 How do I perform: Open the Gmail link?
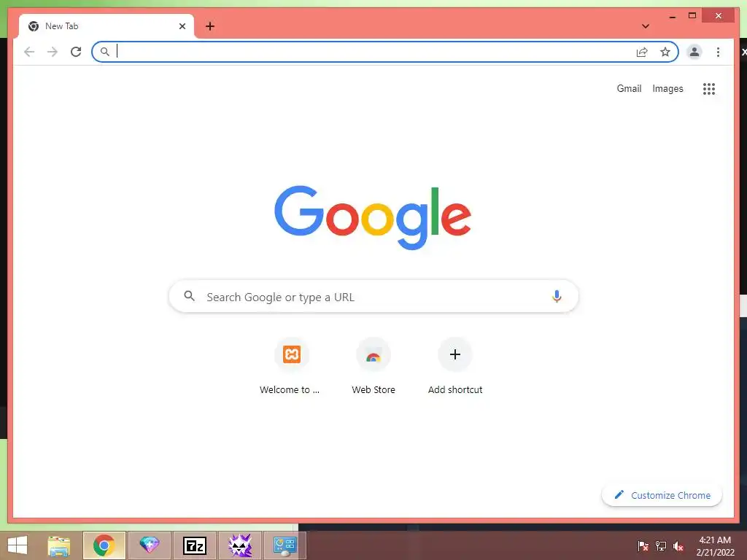click(x=629, y=88)
